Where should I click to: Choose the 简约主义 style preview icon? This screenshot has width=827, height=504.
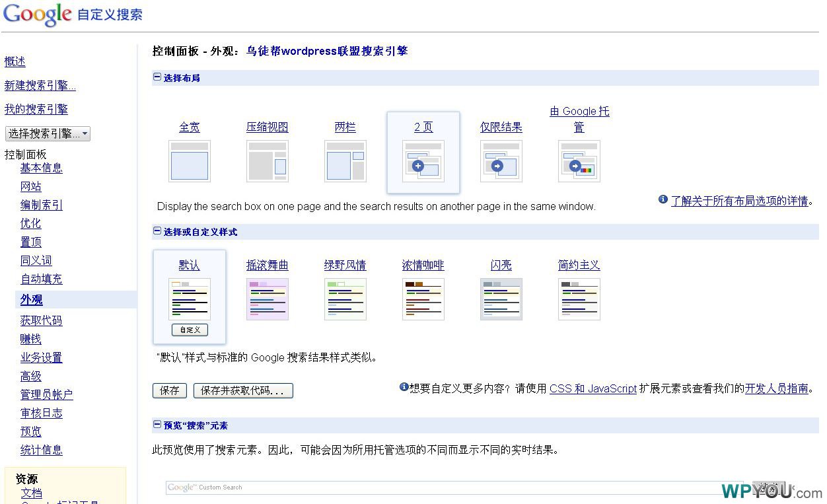click(579, 299)
